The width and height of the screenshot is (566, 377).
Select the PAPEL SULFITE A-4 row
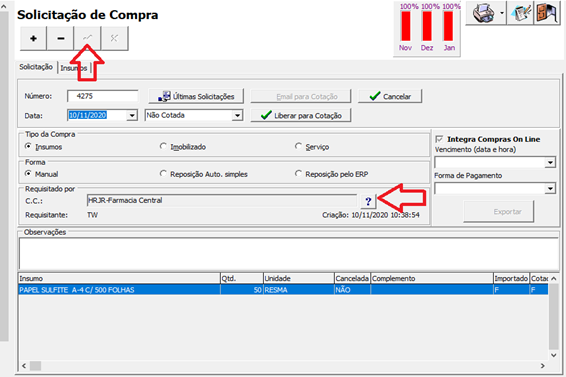point(283,290)
